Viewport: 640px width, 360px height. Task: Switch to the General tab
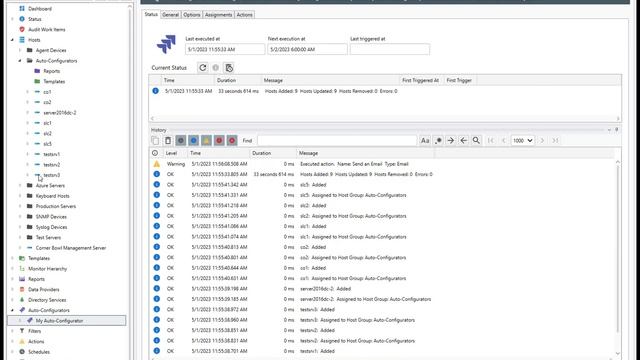170,15
